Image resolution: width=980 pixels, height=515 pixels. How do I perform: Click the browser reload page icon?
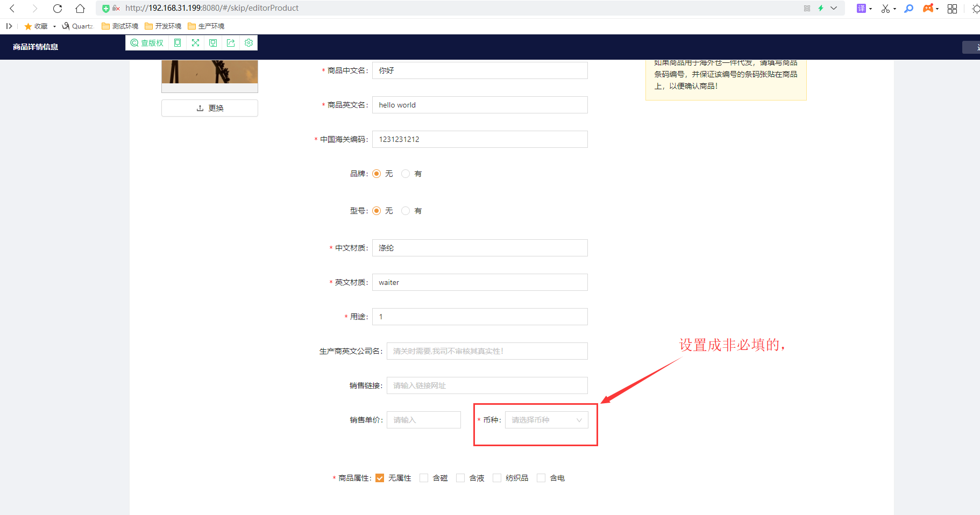58,8
